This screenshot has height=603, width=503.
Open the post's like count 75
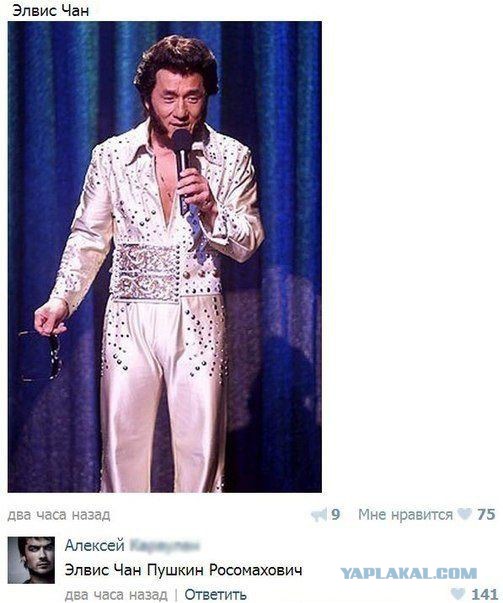486,515
